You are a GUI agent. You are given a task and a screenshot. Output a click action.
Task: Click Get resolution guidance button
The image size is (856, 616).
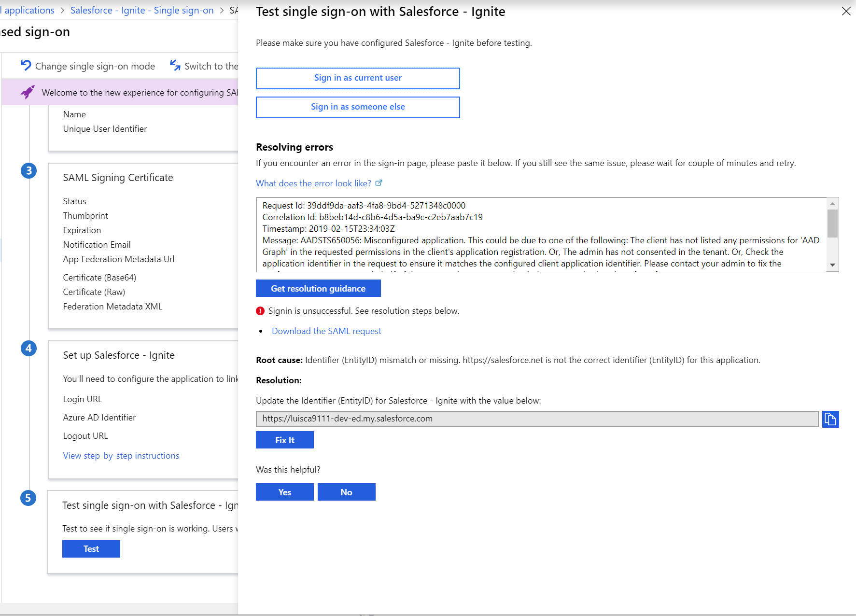(x=318, y=289)
